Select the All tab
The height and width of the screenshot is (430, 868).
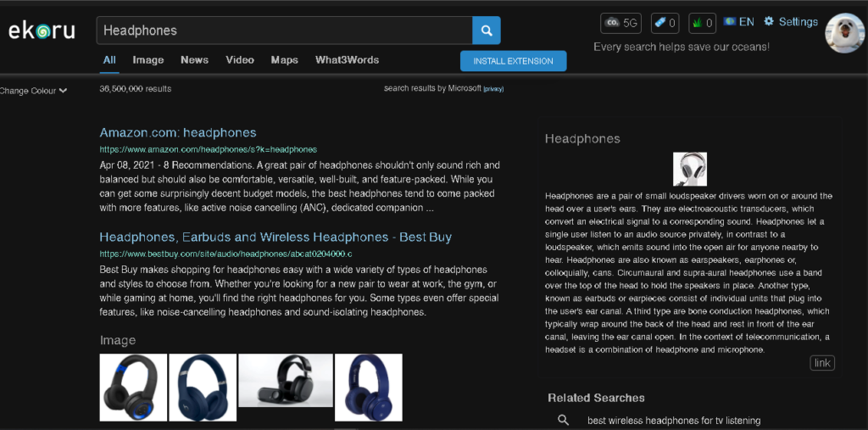[109, 60]
